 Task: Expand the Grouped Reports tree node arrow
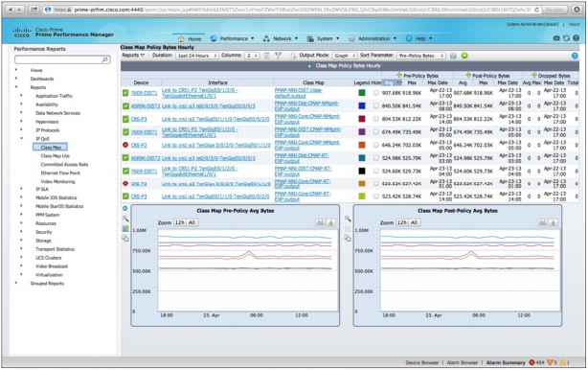[x=16, y=283]
